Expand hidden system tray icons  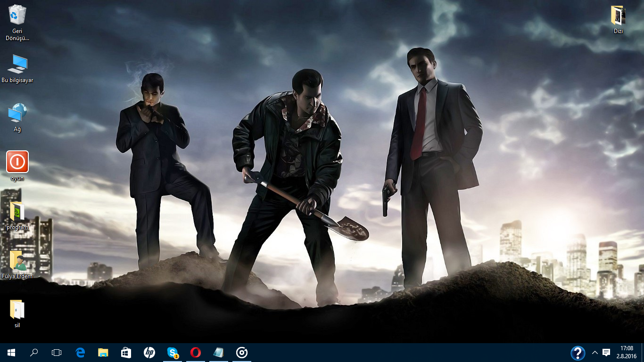594,353
